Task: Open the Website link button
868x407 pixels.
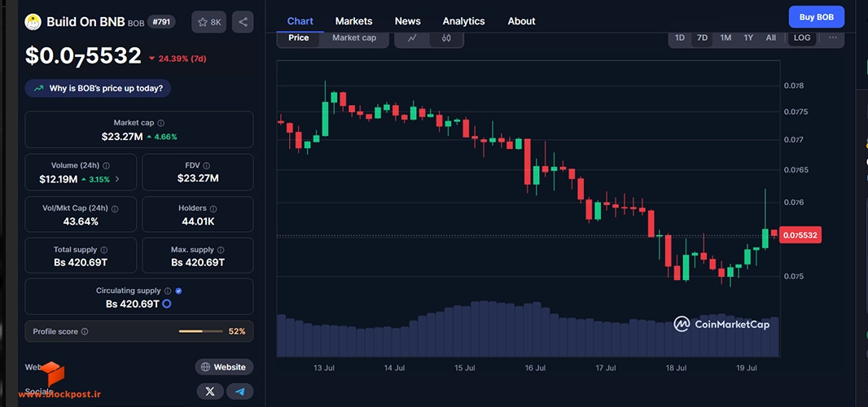Action: tap(224, 366)
